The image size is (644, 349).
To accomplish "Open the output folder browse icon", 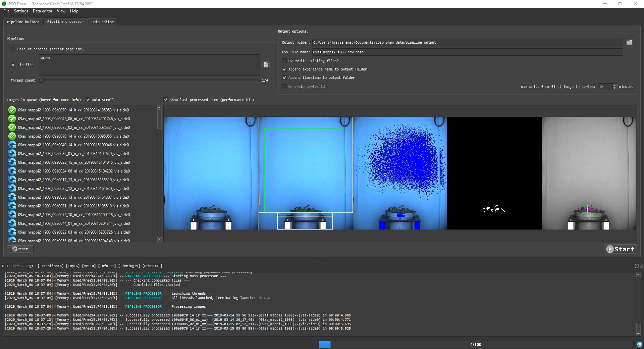I will 629,42.
